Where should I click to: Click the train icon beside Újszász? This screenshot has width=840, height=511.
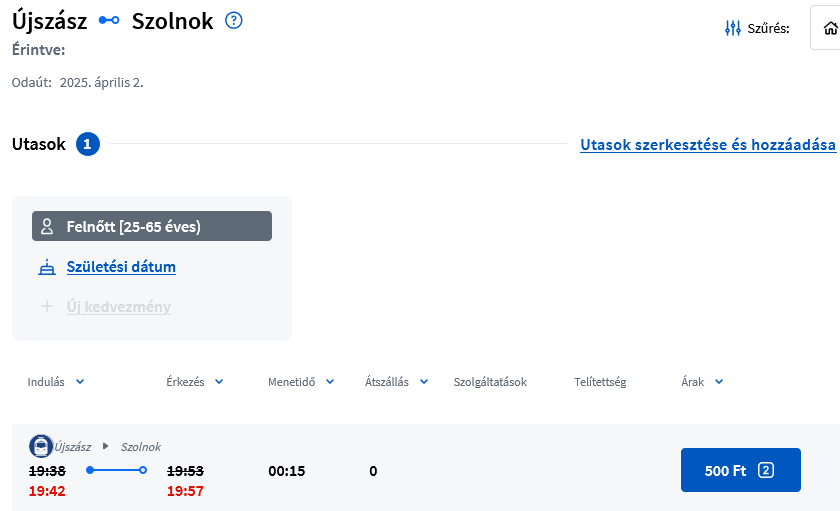41,447
